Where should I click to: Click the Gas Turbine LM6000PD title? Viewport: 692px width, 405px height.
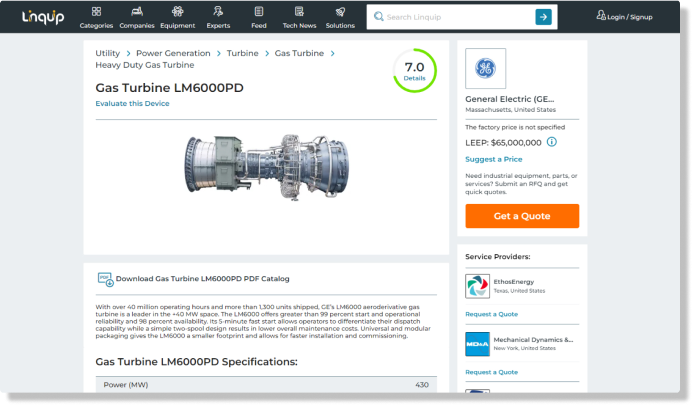[x=169, y=88]
